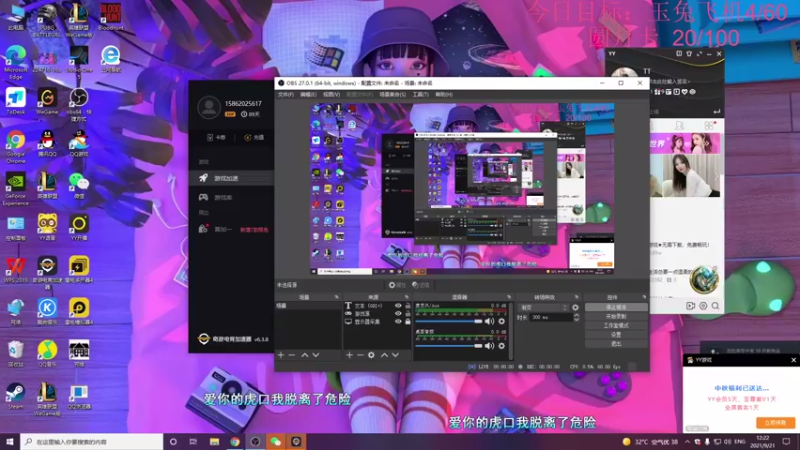
Task: Pop out the audio mixer dock with its header icon
Action: [x=509, y=296]
